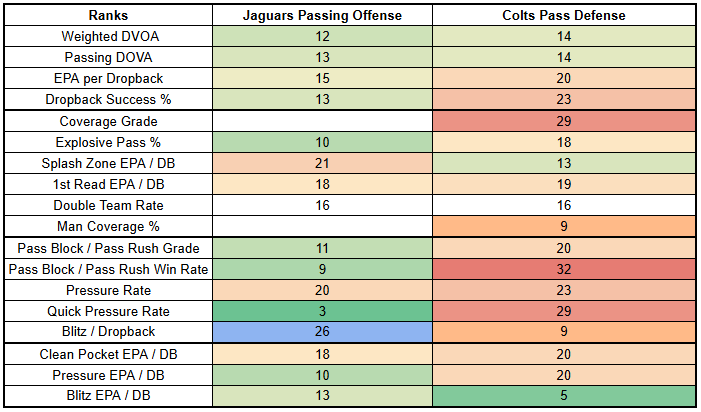Select the Colts Pass Defense header cell
Image resolution: width=701 pixels, height=412 pixels.
point(562,15)
